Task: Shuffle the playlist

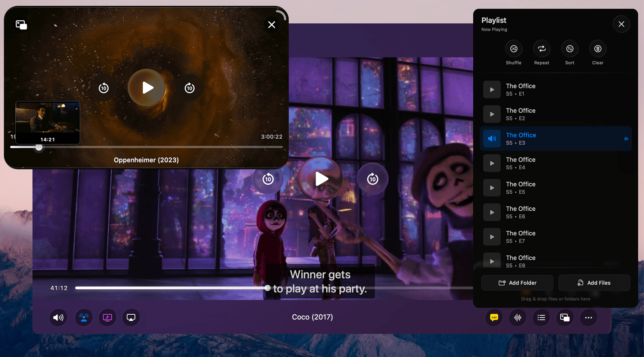Action: coord(514,49)
